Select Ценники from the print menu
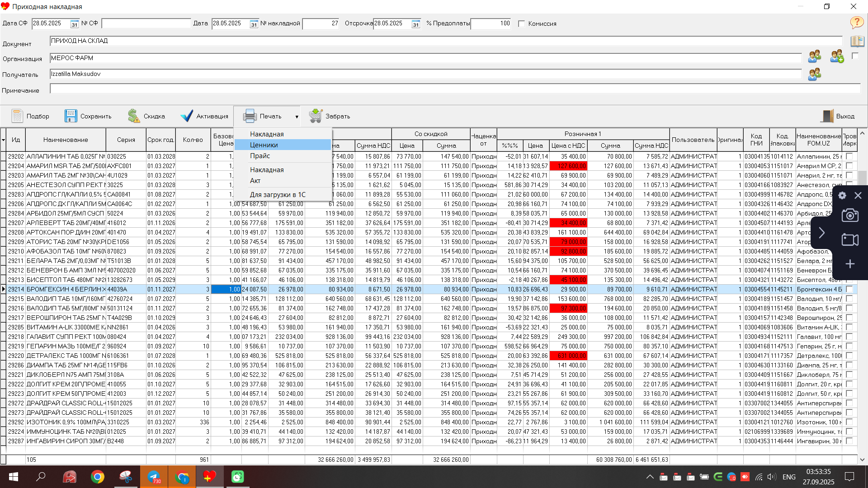The width and height of the screenshot is (868, 488). (x=264, y=145)
